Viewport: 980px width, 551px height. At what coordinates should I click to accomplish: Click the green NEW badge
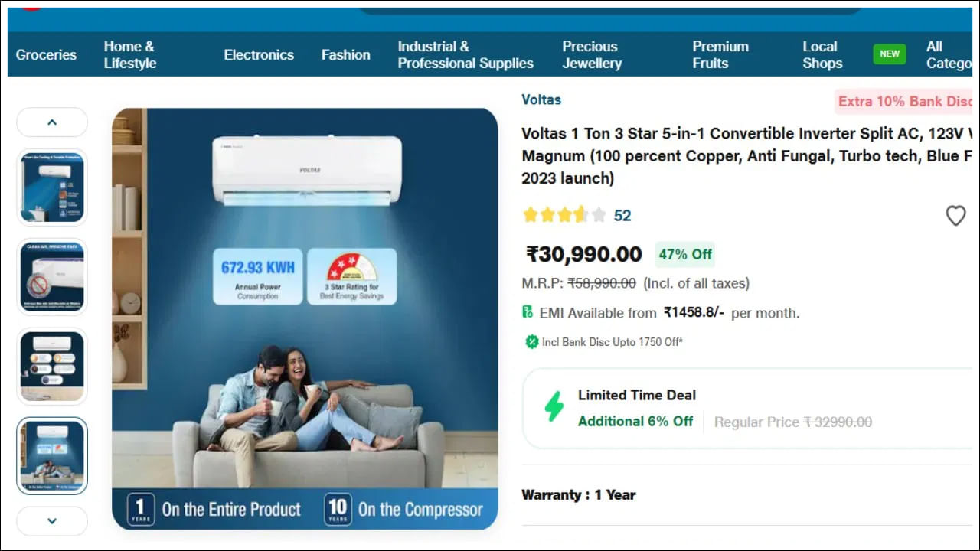click(x=890, y=54)
